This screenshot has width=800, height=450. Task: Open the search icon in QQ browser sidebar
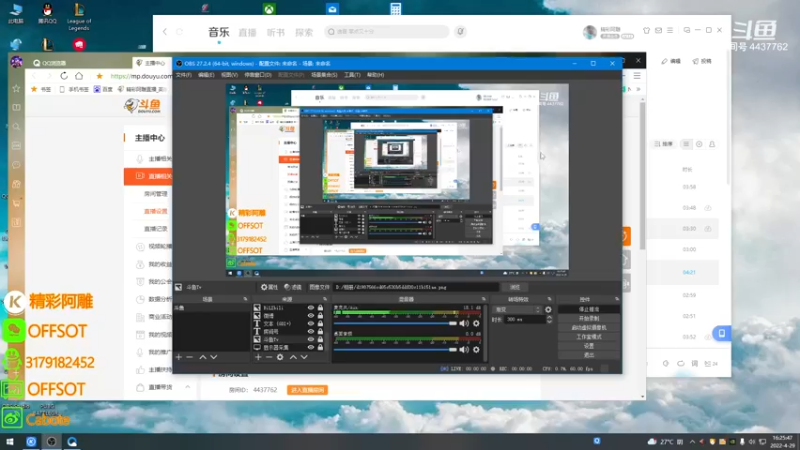click(16, 127)
